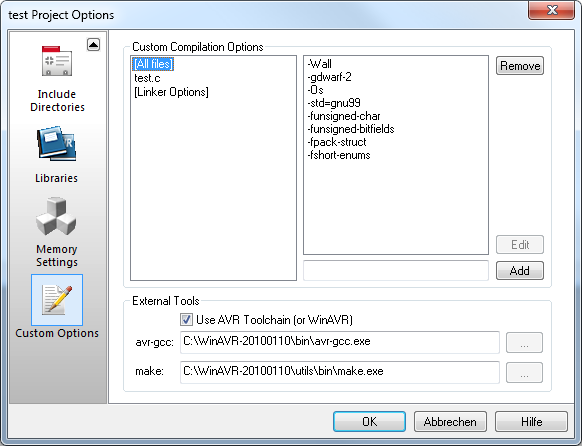The width and height of the screenshot is (582, 446).
Task: Select the -Wall compilation option
Action: [x=320, y=64]
